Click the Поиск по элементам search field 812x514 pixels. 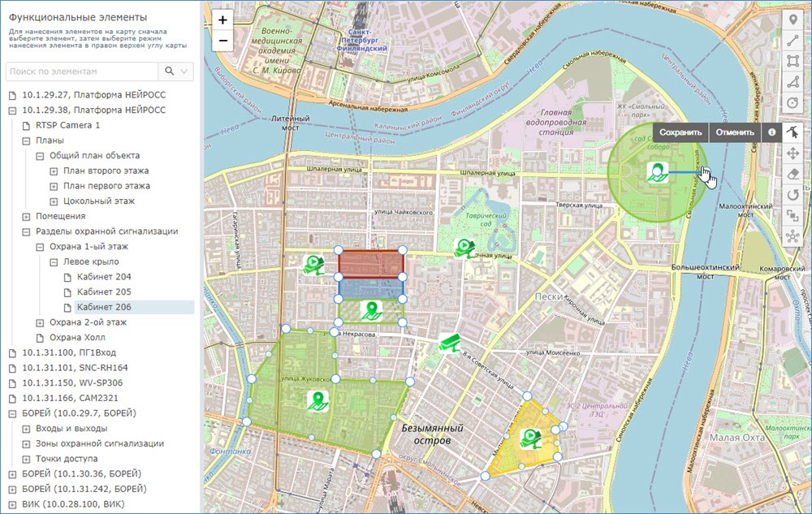pos(81,71)
